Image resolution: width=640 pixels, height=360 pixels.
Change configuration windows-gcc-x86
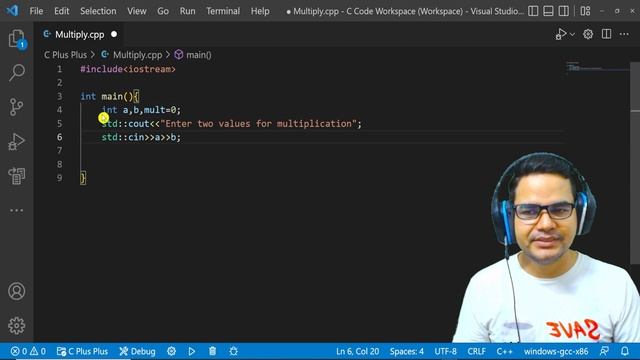point(556,351)
